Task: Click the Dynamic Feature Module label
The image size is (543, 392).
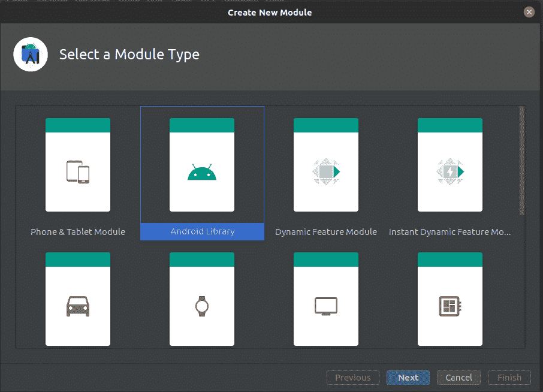Action: [x=326, y=232]
